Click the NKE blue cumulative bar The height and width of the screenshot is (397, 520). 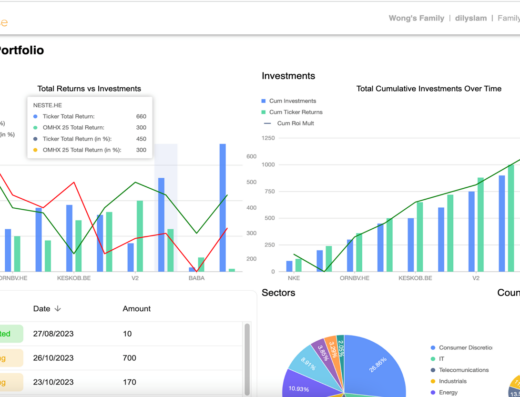(x=289, y=266)
